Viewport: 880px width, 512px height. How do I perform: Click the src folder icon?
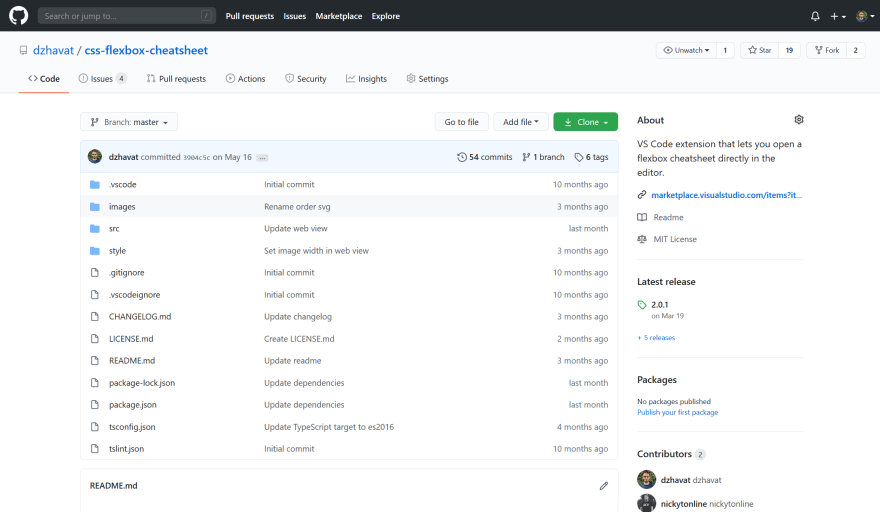coord(95,228)
